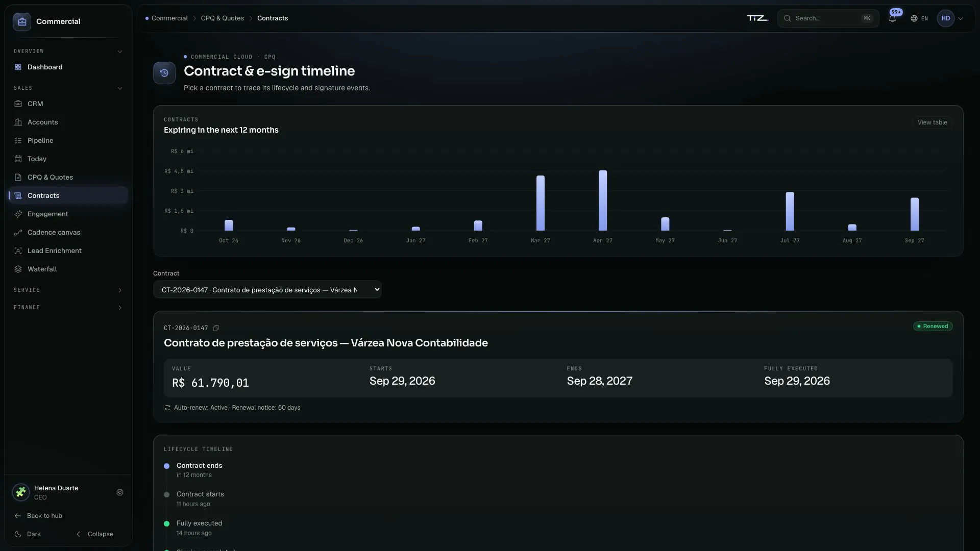Copy contract ID CT-2026-0147

click(216, 328)
